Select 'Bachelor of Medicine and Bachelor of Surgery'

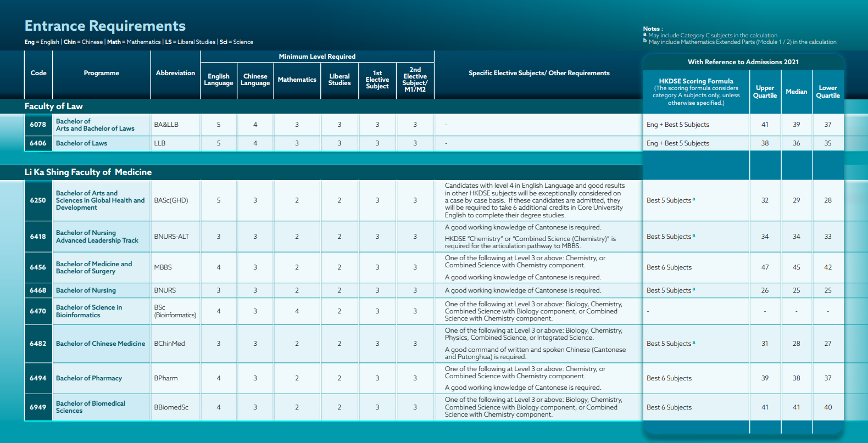click(x=94, y=267)
